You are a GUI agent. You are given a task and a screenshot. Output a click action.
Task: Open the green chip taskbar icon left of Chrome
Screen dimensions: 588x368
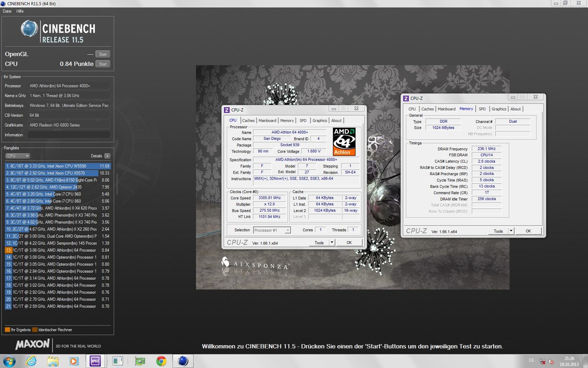pos(140,361)
